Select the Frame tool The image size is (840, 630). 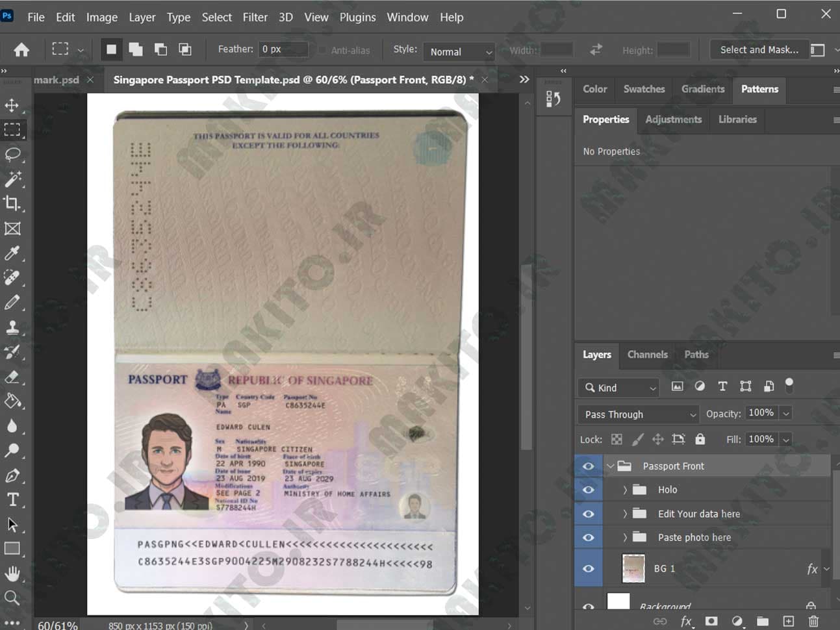click(x=12, y=228)
